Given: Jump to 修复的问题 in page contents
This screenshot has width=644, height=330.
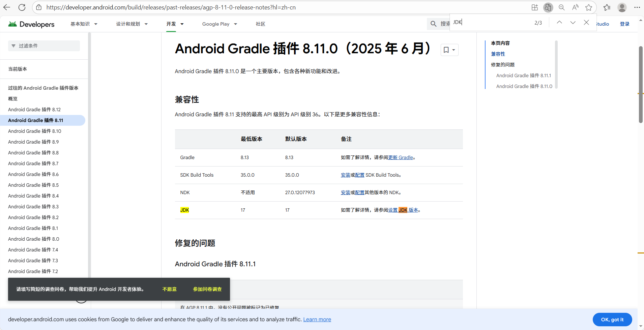Looking at the screenshot, I should [x=503, y=65].
